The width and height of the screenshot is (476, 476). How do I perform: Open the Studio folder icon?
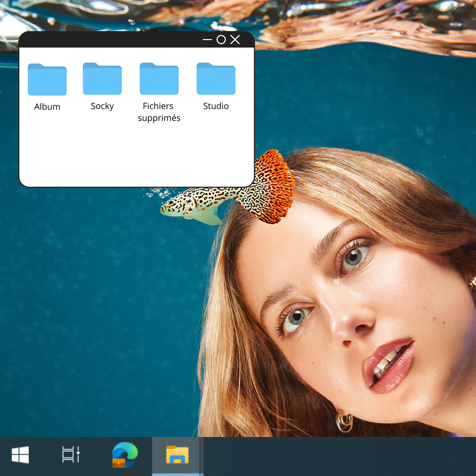216,79
